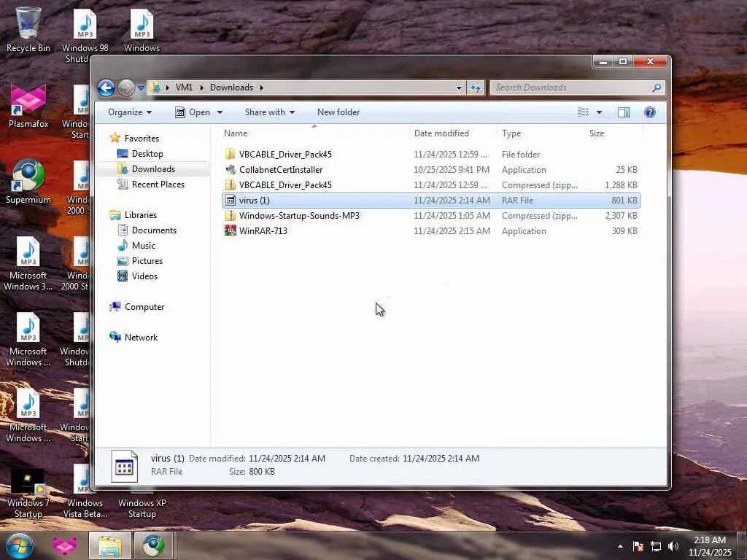This screenshot has height=560, width=747.
Task: Sort by Size column header
Action: point(613,133)
